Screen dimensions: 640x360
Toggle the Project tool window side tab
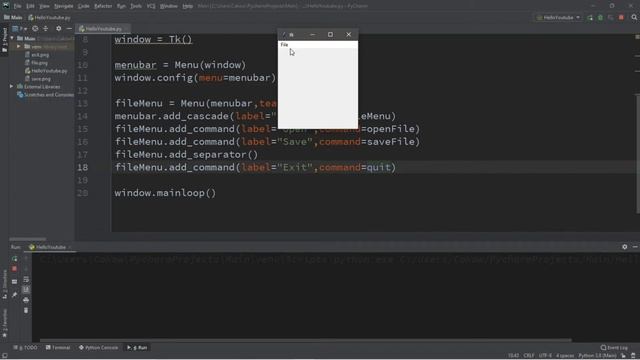[x=4, y=40]
